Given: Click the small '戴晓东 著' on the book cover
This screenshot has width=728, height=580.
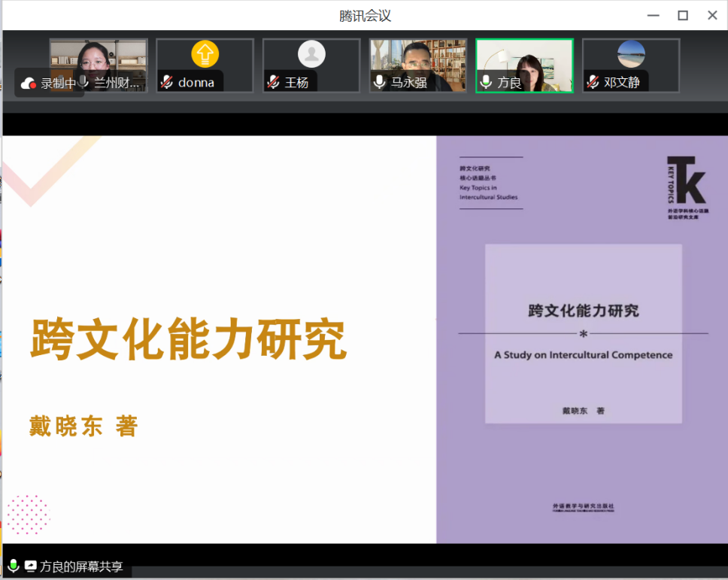Looking at the screenshot, I should click(583, 411).
